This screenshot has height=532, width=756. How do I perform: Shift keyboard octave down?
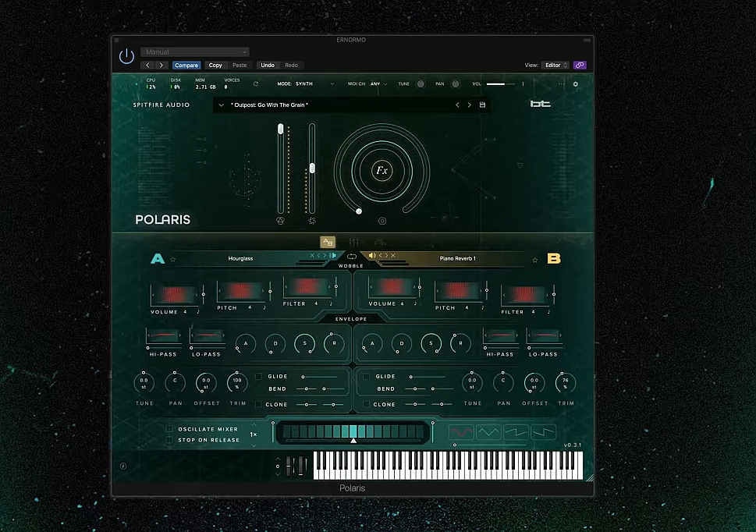click(277, 474)
